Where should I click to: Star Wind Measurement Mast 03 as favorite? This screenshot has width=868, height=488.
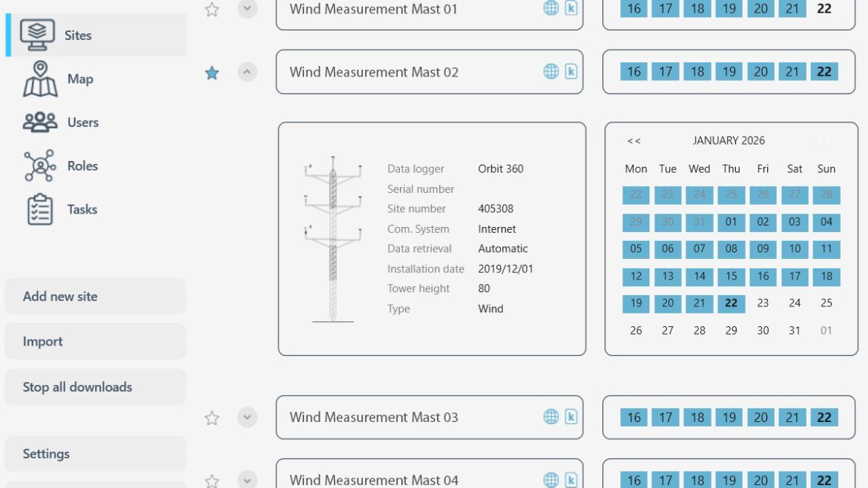[x=211, y=418]
